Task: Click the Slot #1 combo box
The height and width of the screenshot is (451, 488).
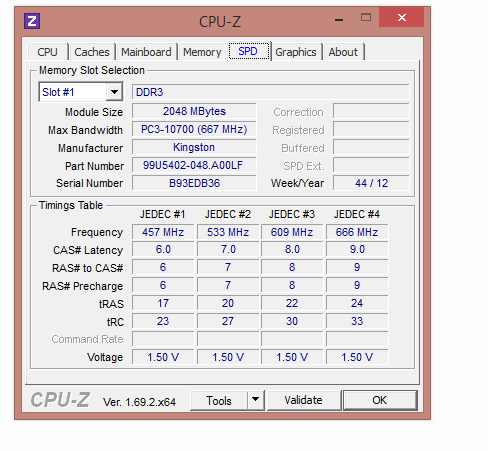Action: tap(81, 92)
